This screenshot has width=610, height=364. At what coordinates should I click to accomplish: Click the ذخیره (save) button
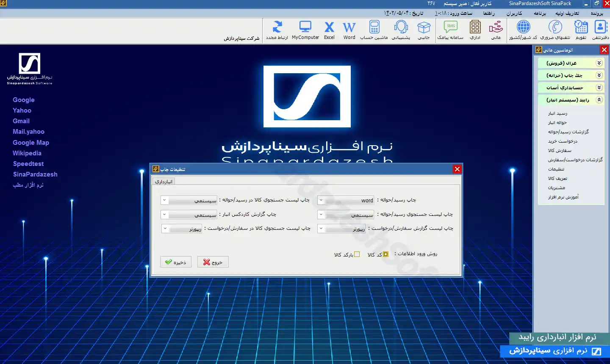(176, 262)
